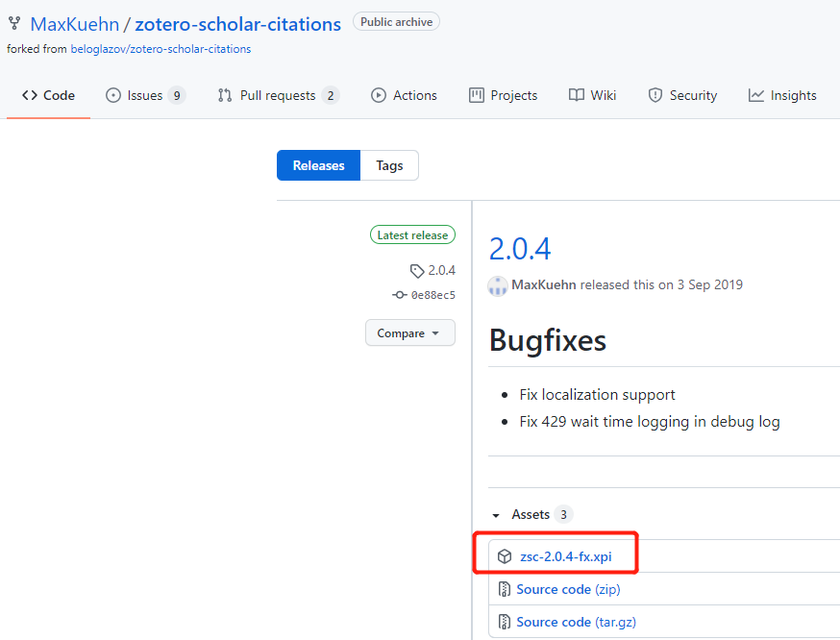Open the Issues tab
This screenshot has height=640, width=840.
point(146,95)
